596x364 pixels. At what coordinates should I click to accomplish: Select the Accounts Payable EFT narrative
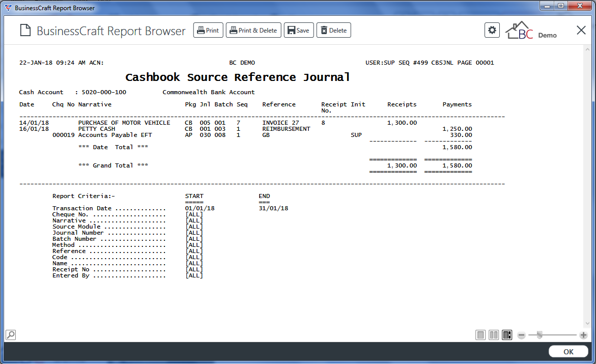click(115, 135)
